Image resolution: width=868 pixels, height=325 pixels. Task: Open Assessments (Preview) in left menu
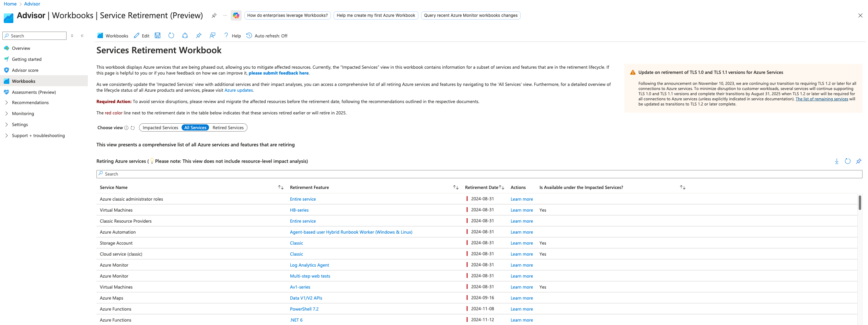[34, 92]
